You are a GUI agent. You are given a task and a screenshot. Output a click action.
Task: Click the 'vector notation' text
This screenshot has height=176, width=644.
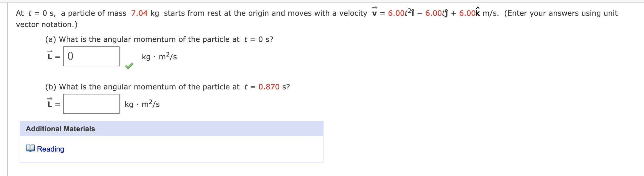[46, 24]
